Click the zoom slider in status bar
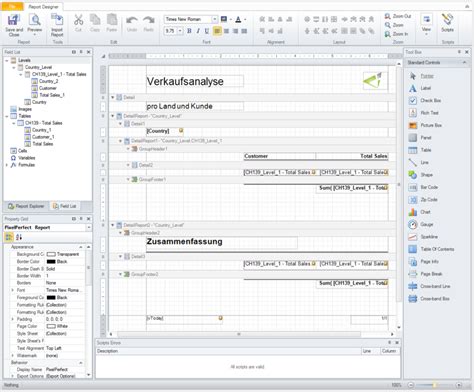The height and width of the screenshot is (392, 474). point(434,385)
